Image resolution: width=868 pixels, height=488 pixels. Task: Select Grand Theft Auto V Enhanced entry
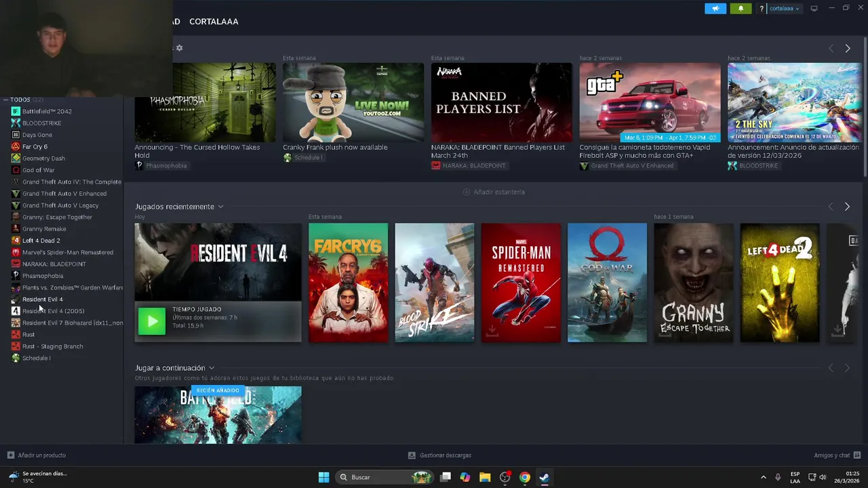(64, 194)
